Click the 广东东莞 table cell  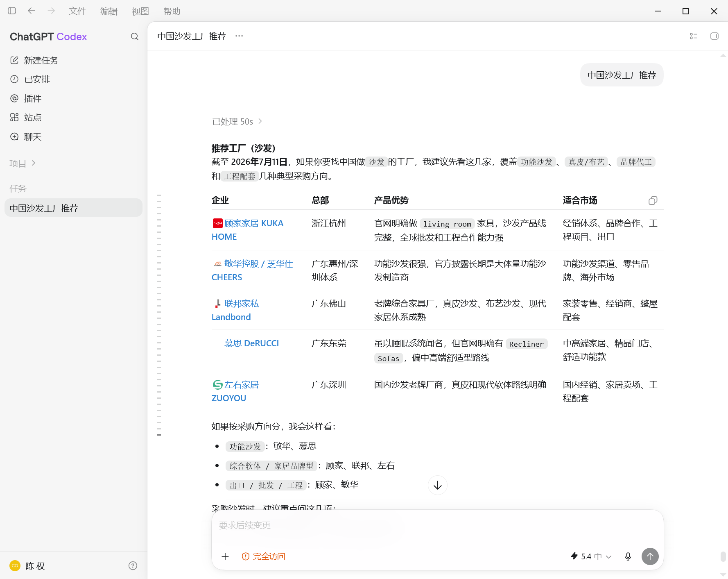(329, 343)
